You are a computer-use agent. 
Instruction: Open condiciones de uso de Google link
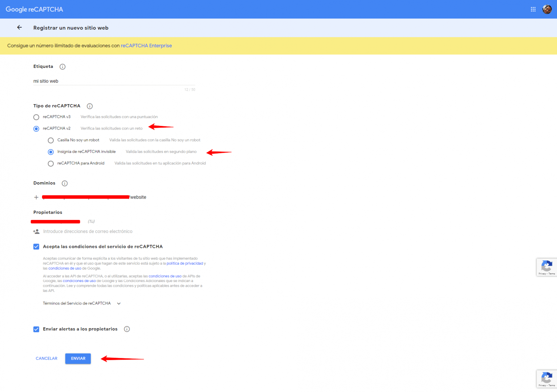[65, 269]
